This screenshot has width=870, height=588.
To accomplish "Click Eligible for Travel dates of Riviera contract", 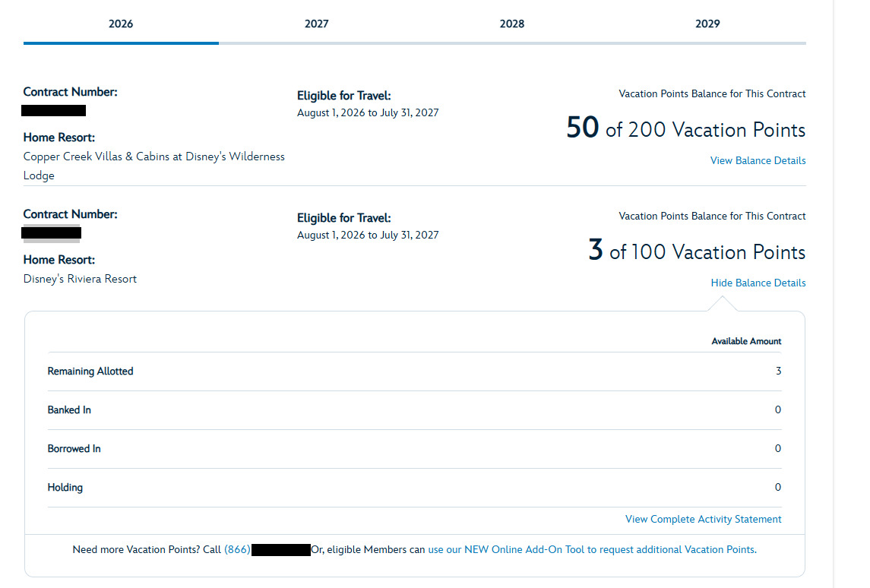I will (x=368, y=236).
